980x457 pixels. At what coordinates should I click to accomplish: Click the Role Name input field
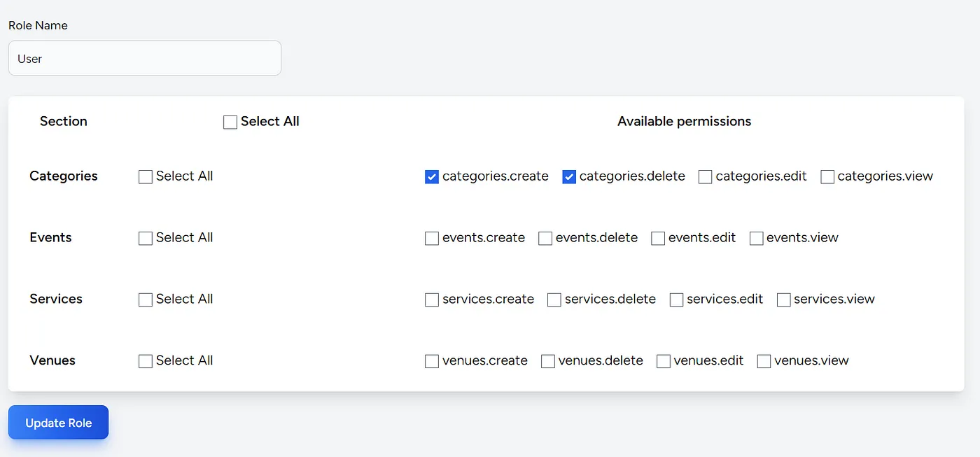(x=145, y=58)
